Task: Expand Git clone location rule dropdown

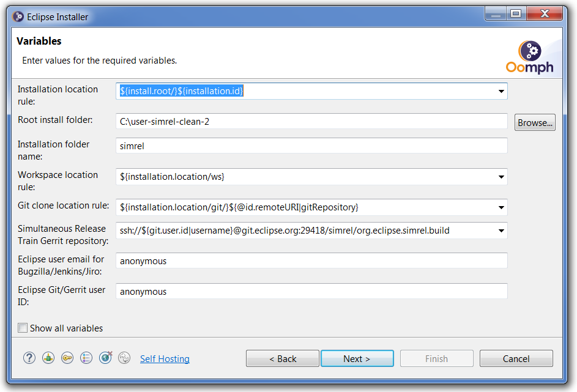Action: click(501, 207)
